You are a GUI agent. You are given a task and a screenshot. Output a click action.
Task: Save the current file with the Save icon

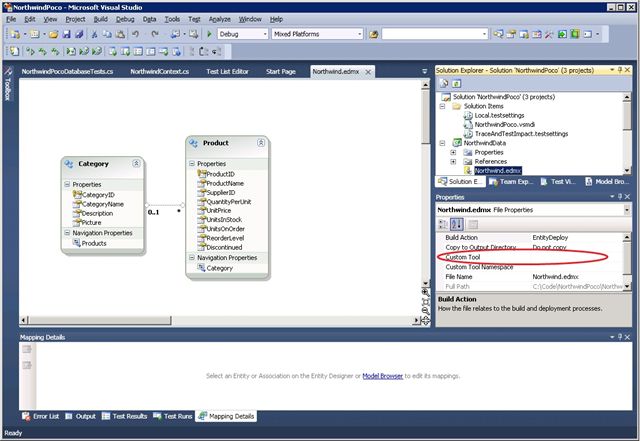(67, 34)
